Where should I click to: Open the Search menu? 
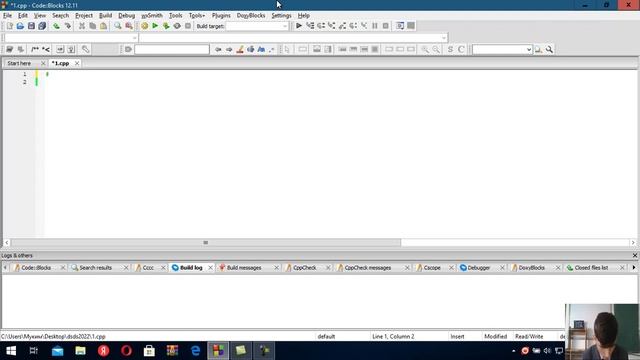click(x=60, y=16)
